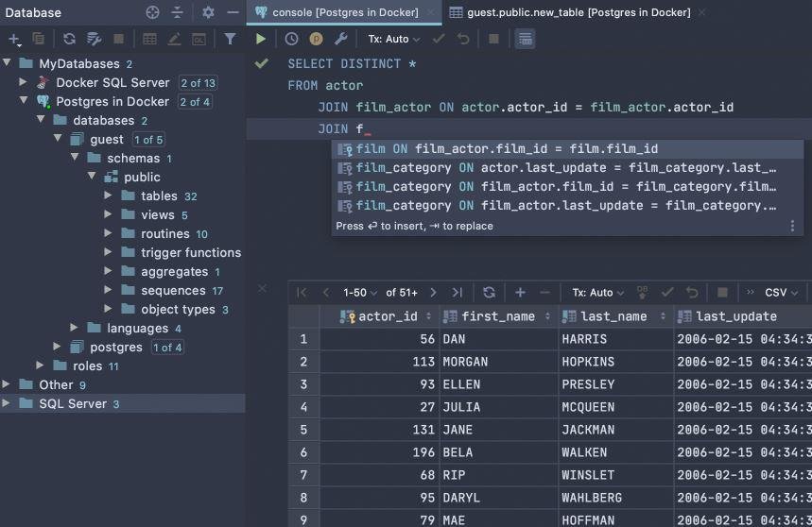Jump to the last page of results
This screenshot has width=812, height=527.
pyautogui.click(x=458, y=293)
